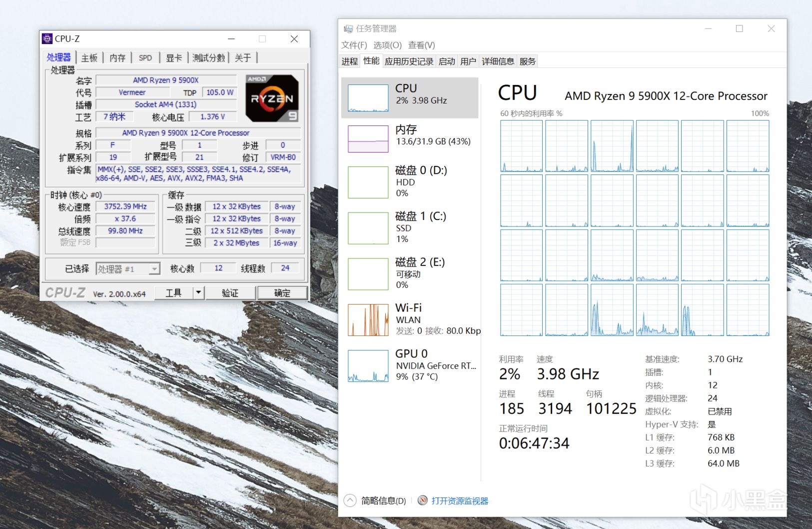Open the 关于 tab in CPU-Z

tap(243, 58)
